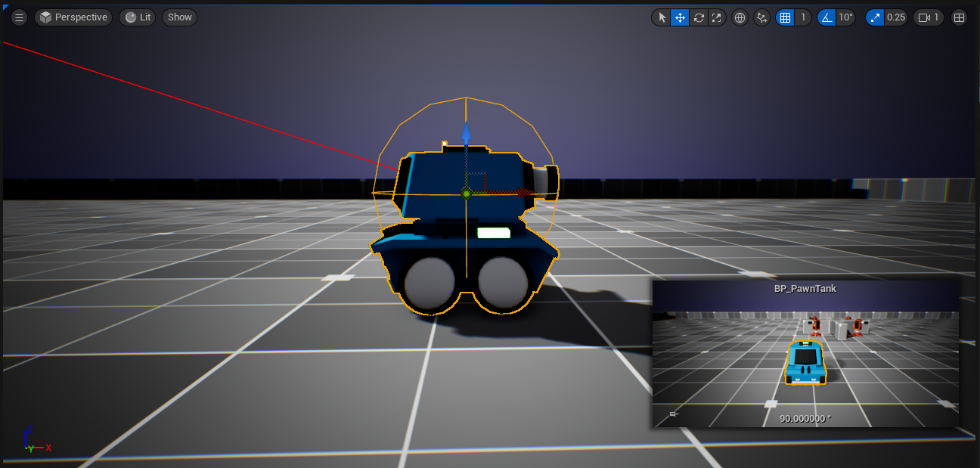Pin the BP_PawnTank camera preview
This screenshot has height=468, width=980.
pos(674,414)
